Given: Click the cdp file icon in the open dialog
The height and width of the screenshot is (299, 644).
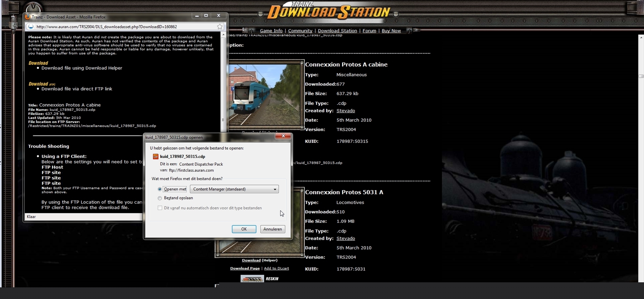Looking at the screenshot, I should 155,157.
